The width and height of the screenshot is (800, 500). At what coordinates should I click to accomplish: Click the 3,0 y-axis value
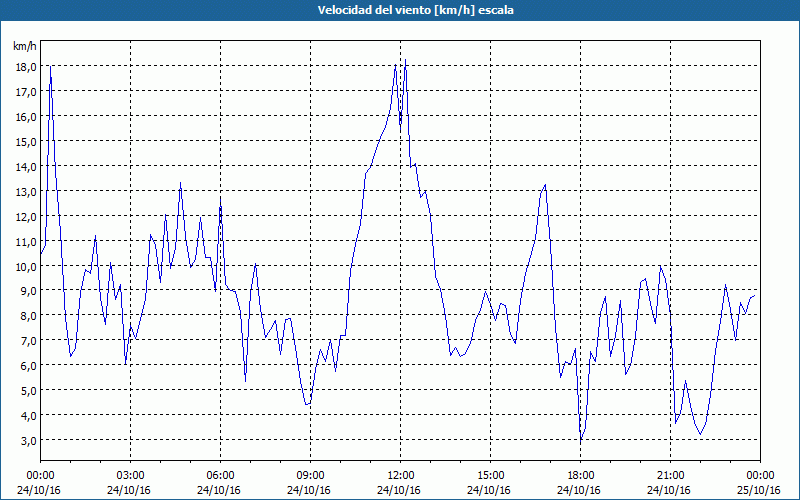pyautogui.click(x=28, y=440)
